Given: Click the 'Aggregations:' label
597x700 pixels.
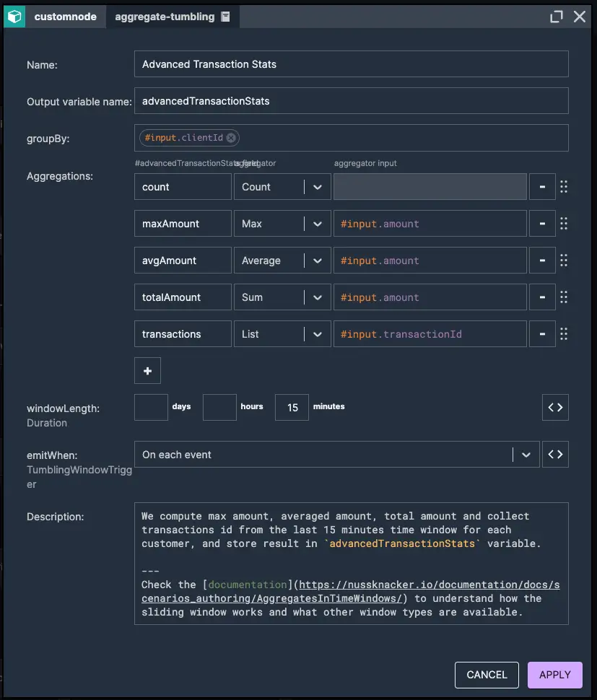Looking at the screenshot, I should [60, 176].
